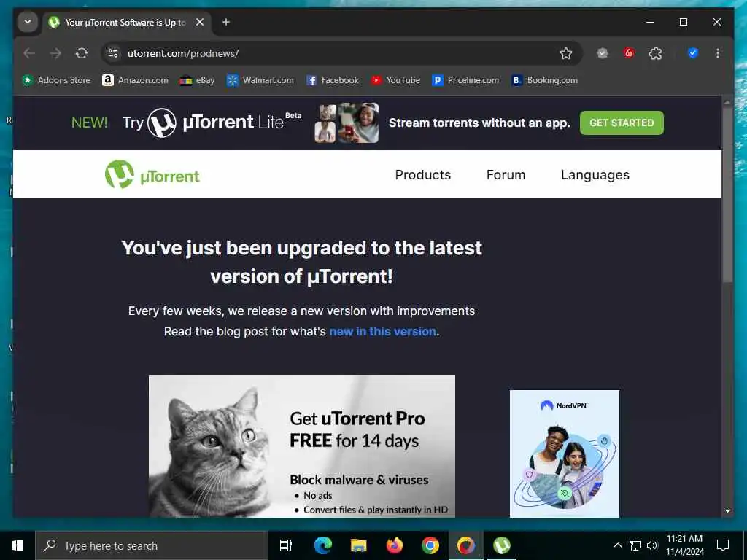Launch Google Chrome from the taskbar
The image size is (747, 560).
point(430,545)
